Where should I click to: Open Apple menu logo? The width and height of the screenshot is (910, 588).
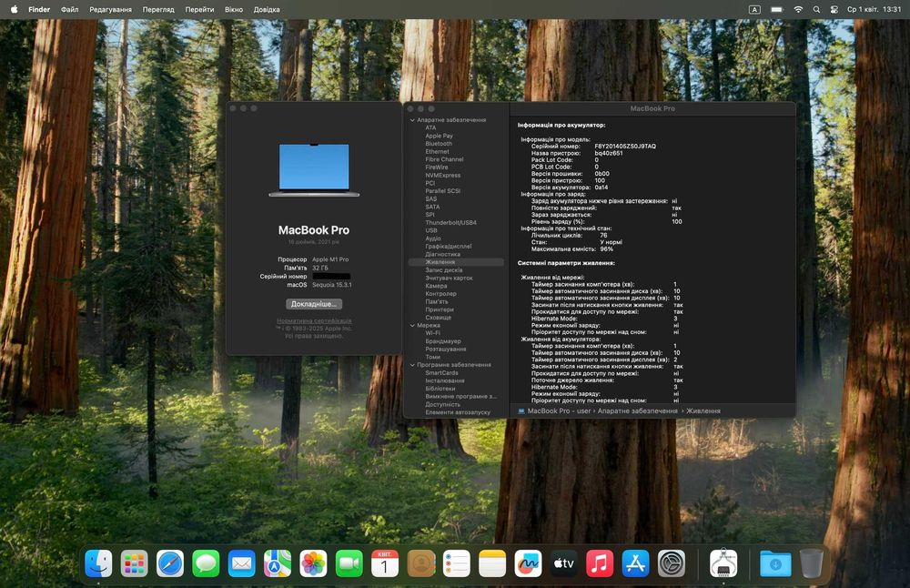(14, 9)
